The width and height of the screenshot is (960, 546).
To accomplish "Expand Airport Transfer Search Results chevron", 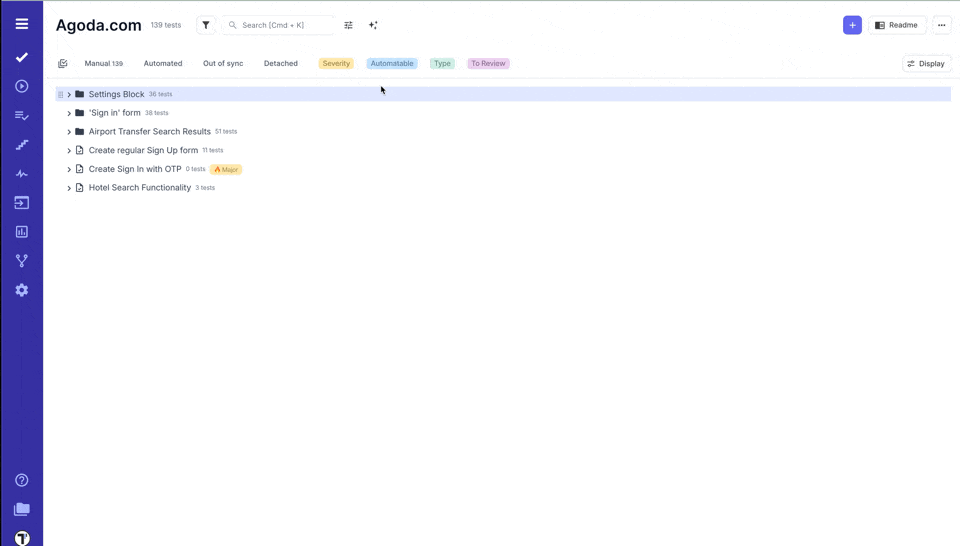I will [x=69, y=132].
